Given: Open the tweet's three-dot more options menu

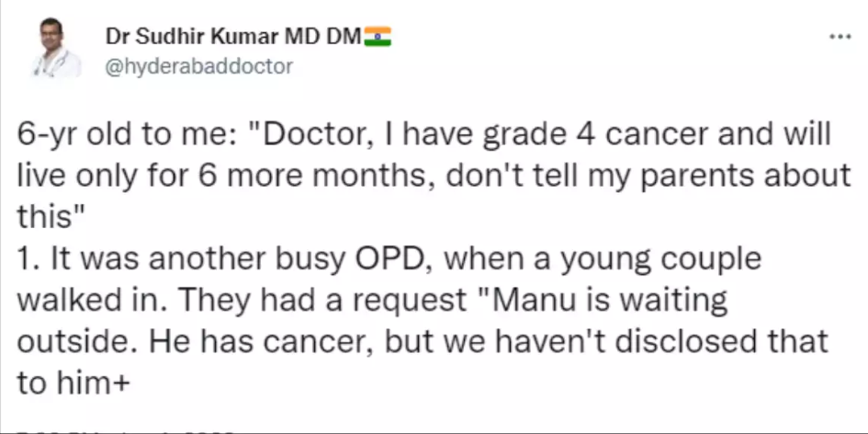Looking at the screenshot, I should tap(840, 37).
